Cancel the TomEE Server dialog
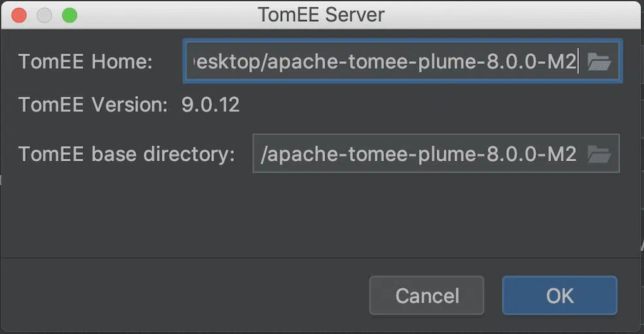644x334 pixels. 426,296
